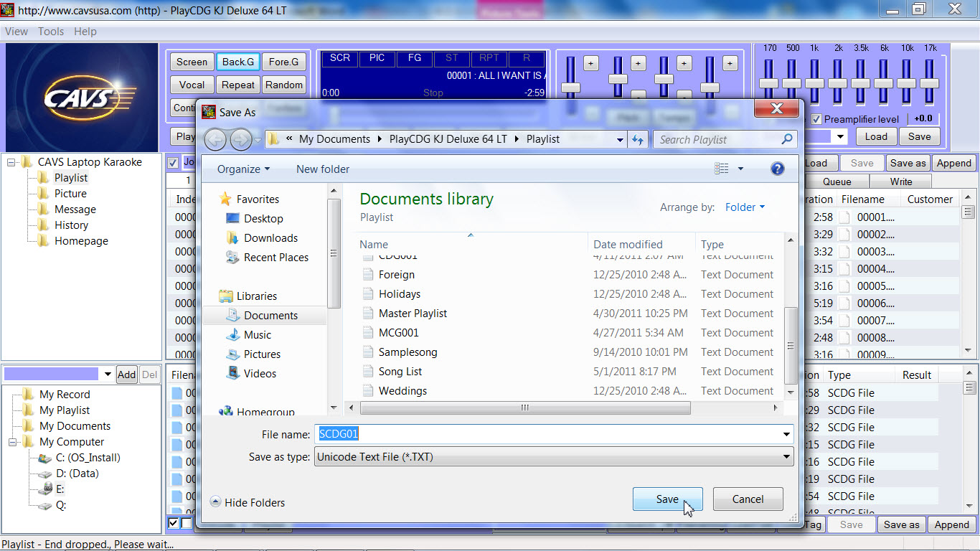
Task: Open the History folder in CAVS tree
Action: point(71,225)
